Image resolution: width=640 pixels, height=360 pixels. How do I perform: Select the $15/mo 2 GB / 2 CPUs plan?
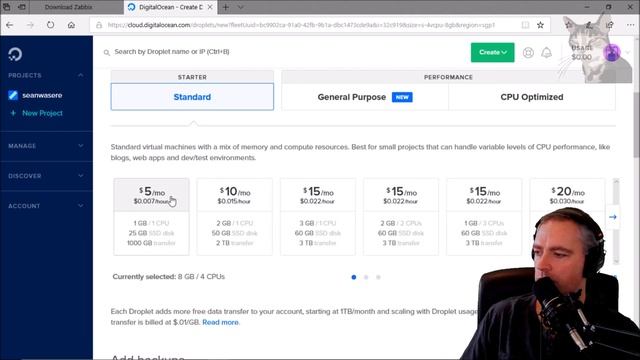[x=401, y=217]
